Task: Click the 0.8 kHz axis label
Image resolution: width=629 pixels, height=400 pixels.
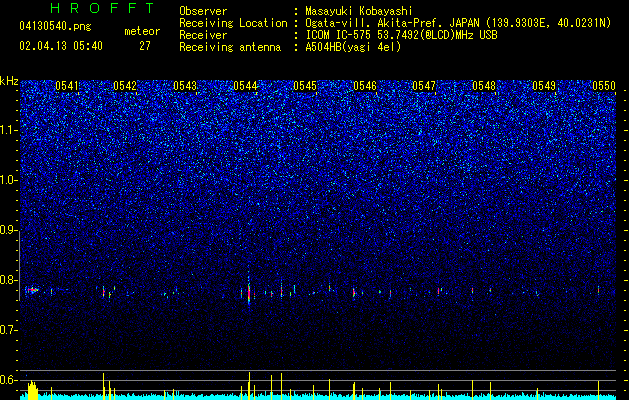Action: [8, 280]
